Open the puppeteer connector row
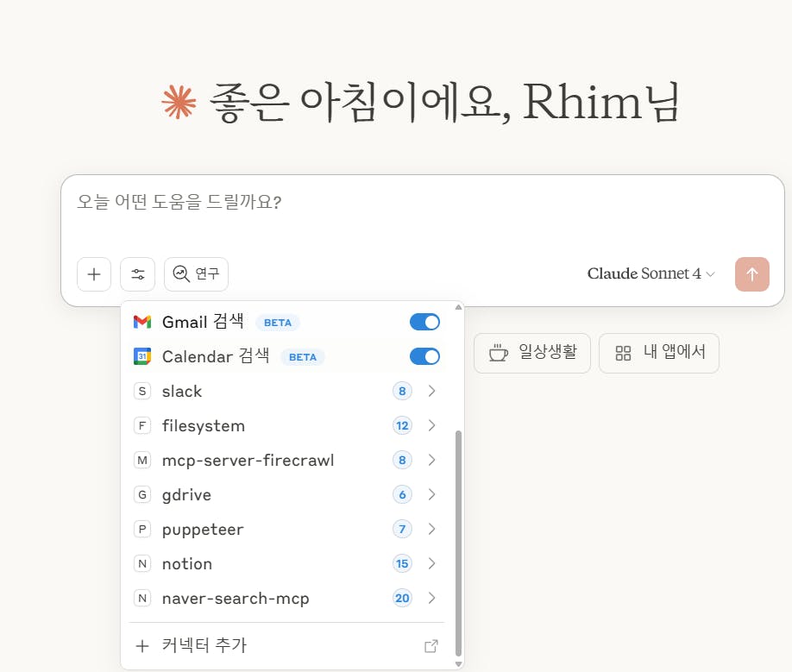The width and height of the screenshot is (792, 672). point(286,529)
